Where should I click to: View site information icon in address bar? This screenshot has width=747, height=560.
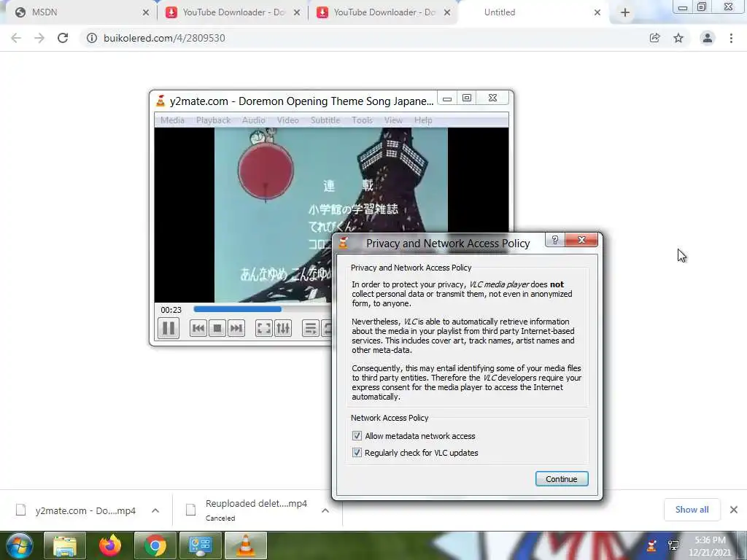coord(91,38)
